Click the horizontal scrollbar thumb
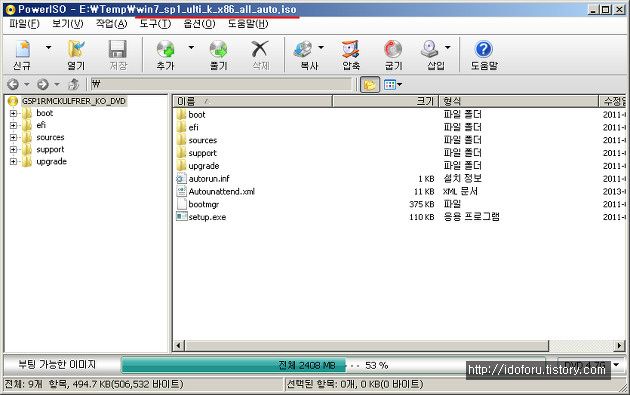 (x=367, y=346)
